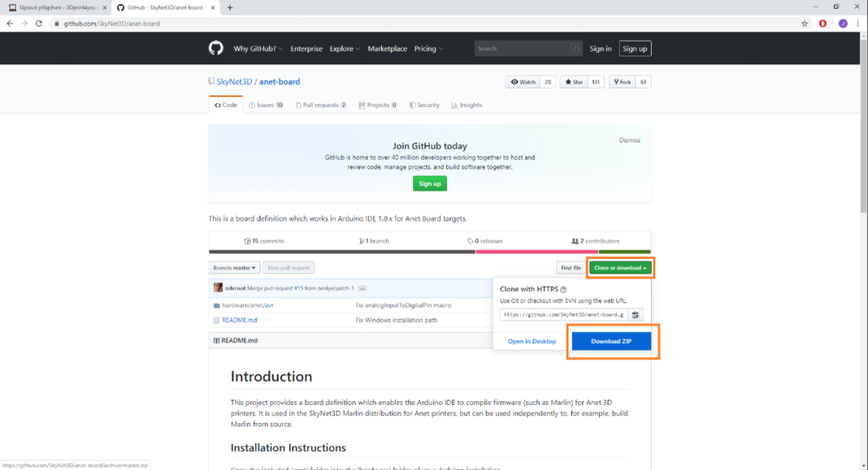
Task: Open the hardware/anet/avr folder
Action: 247,306
